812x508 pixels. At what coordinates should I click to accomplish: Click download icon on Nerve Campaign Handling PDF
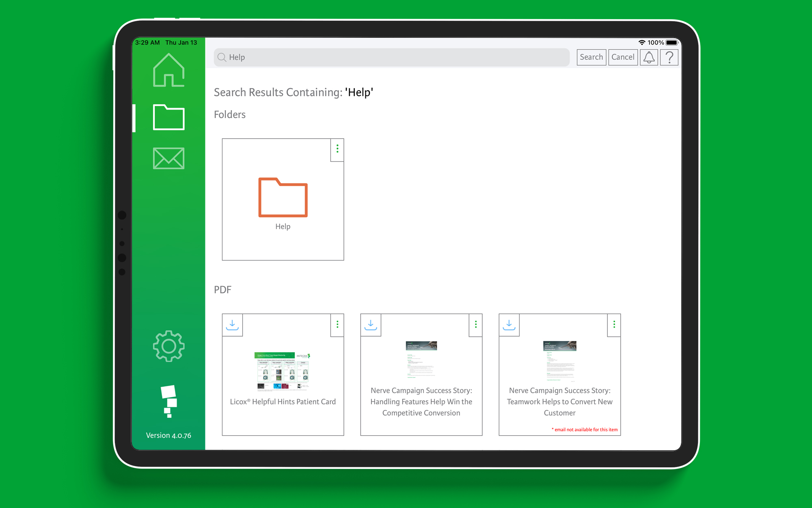coord(370,324)
